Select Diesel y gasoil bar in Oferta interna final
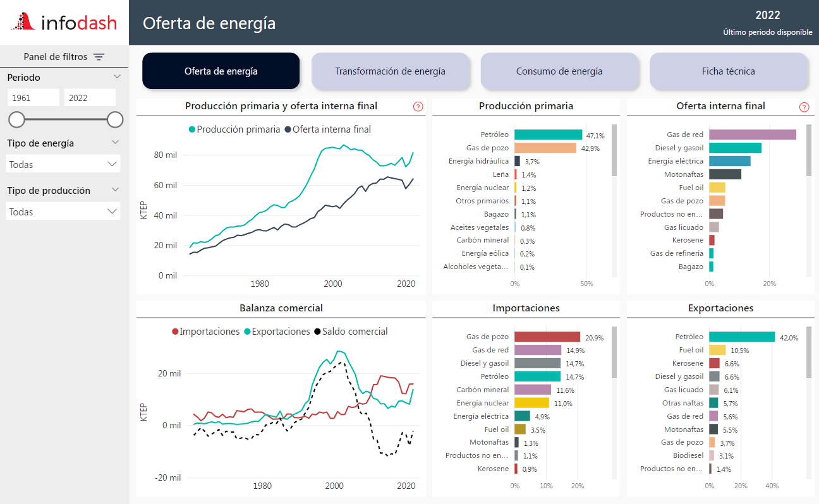 tap(735, 148)
